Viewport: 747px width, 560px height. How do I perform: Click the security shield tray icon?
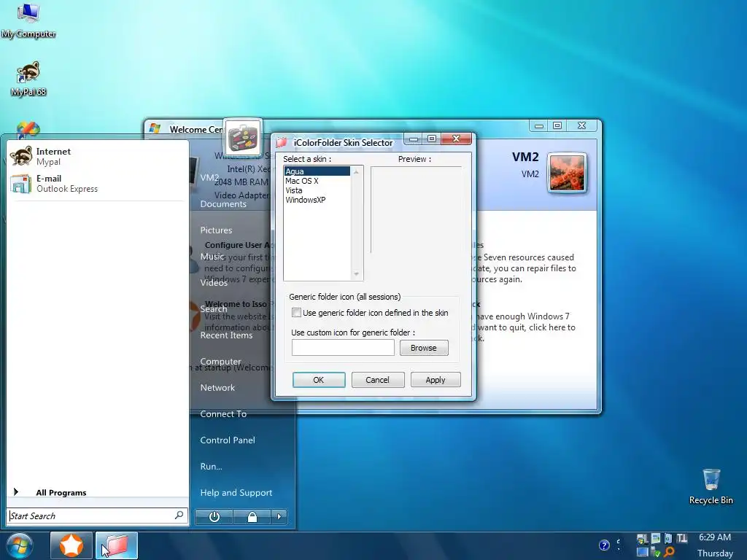[x=642, y=539]
